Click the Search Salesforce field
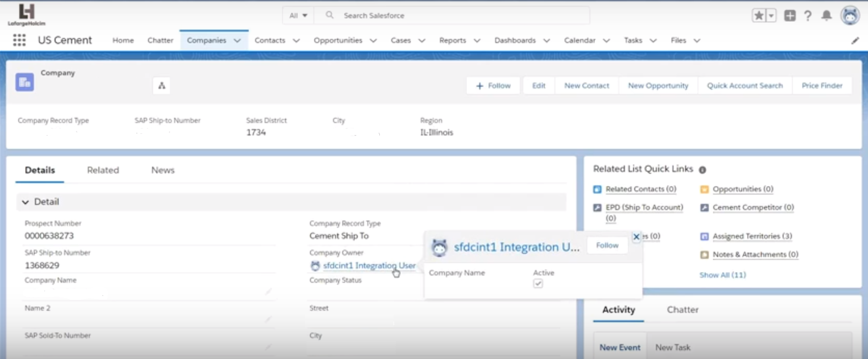 click(x=451, y=15)
